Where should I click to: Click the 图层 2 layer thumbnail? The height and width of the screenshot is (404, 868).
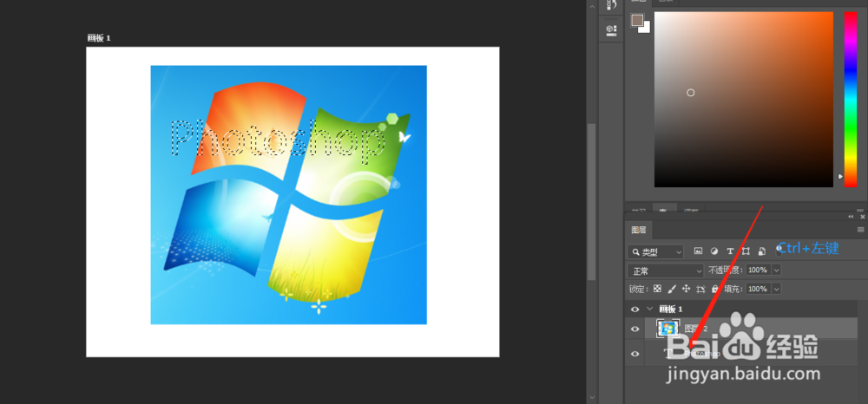click(x=667, y=329)
